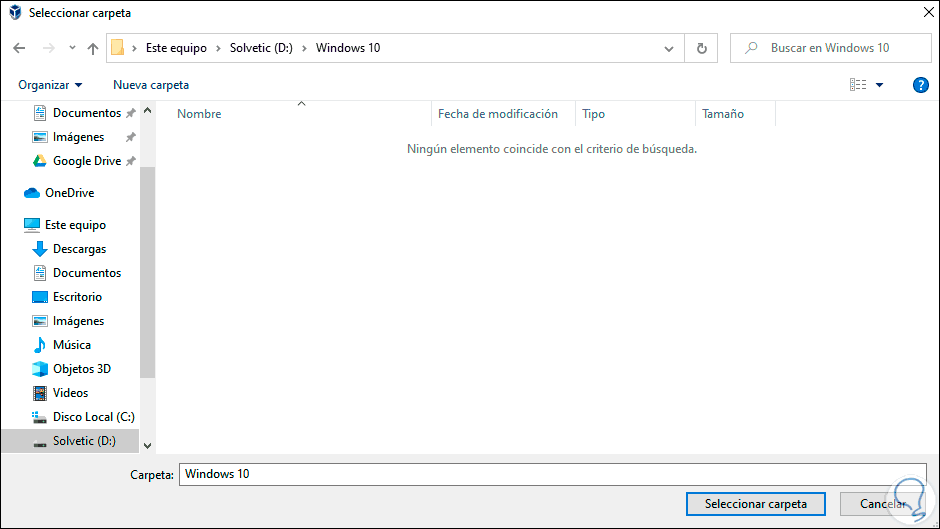The height and width of the screenshot is (529, 940).
Task: Open previous locations address dropdown
Action: [668, 49]
